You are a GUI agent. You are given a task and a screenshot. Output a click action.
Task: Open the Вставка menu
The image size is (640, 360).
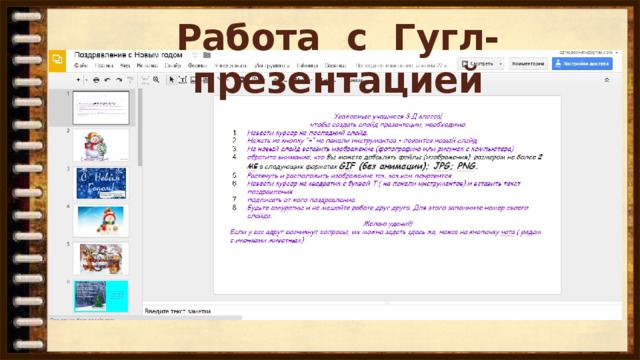click(147, 65)
